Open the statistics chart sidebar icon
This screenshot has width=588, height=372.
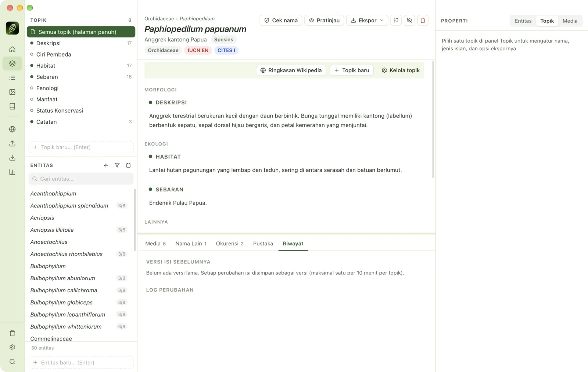[x=12, y=172]
